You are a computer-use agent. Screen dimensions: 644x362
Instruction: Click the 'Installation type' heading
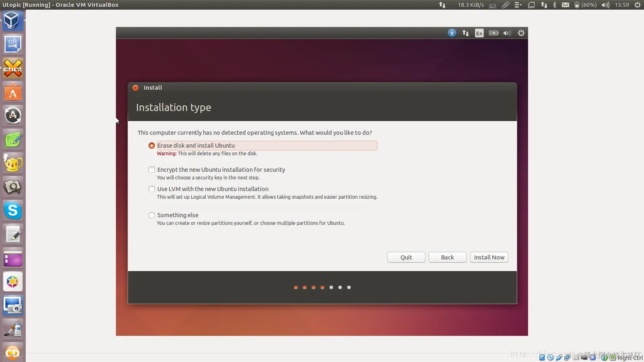tap(173, 107)
